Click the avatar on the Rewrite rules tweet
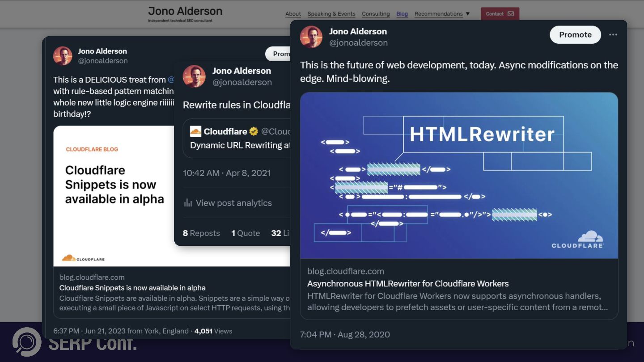 coord(194,76)
